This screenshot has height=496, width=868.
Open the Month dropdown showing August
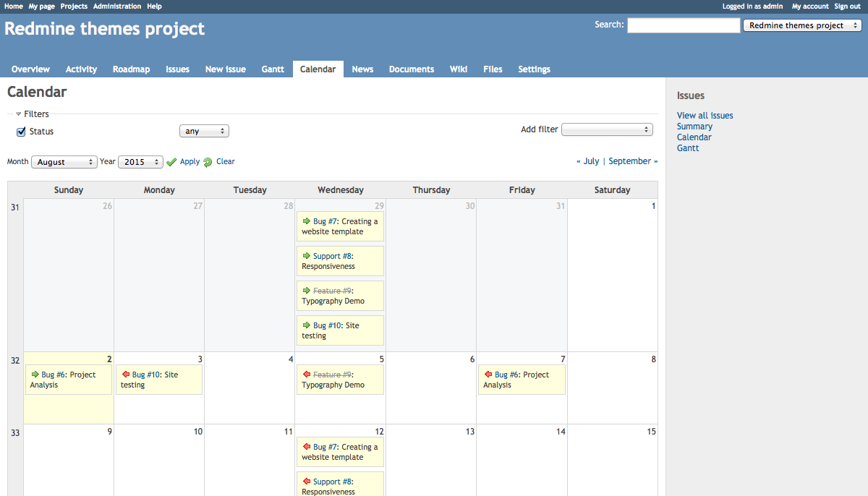tap(64, 162)
